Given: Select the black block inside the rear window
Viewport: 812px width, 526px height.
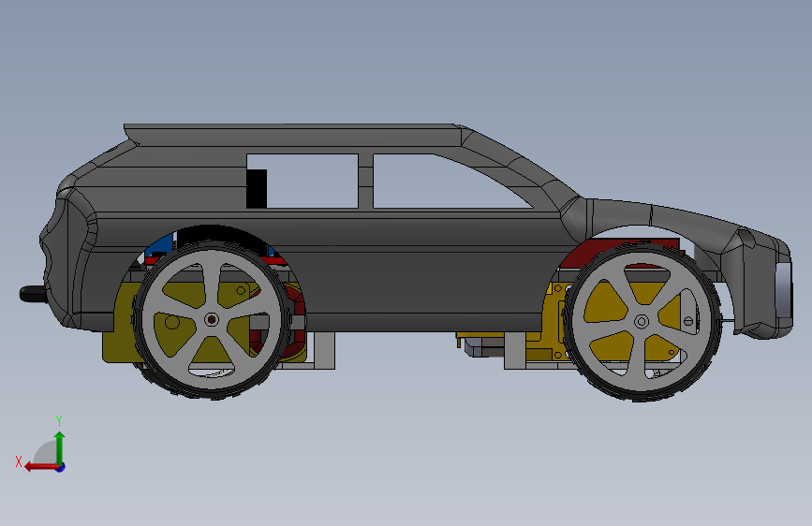Looking at the screenshot, I should point(257,188).
